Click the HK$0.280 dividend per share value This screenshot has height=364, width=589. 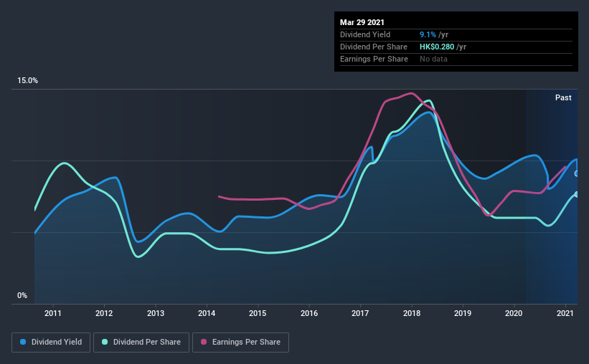[437, 47]
